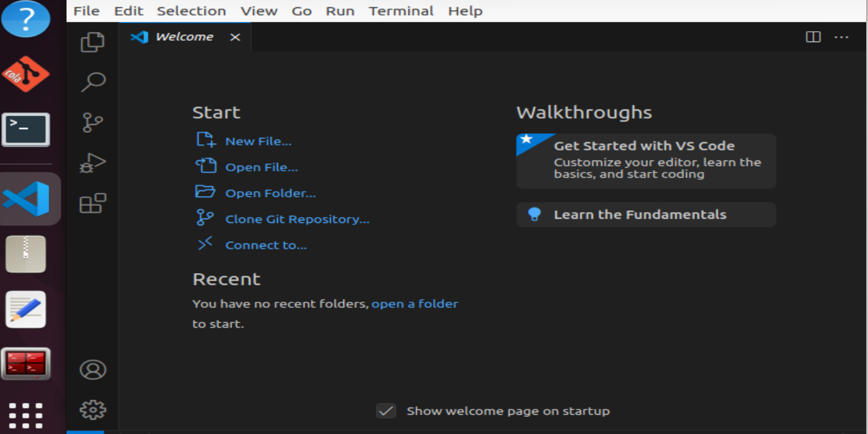This screenshot has width=868, height=434.
Task: Open the Terminal menu
Action: point(401,11)
